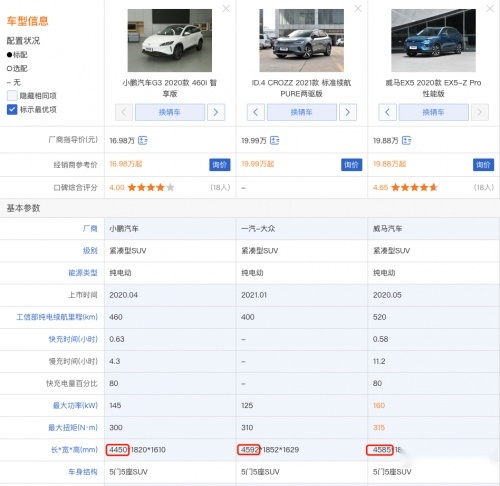Click the 19.99万起 dealer price
500x486 pixels.
[258, 164]
